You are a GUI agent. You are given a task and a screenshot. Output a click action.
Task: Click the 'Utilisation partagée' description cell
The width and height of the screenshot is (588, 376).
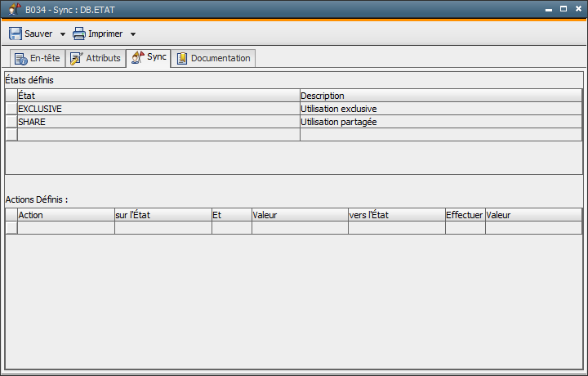pos(439,122)
